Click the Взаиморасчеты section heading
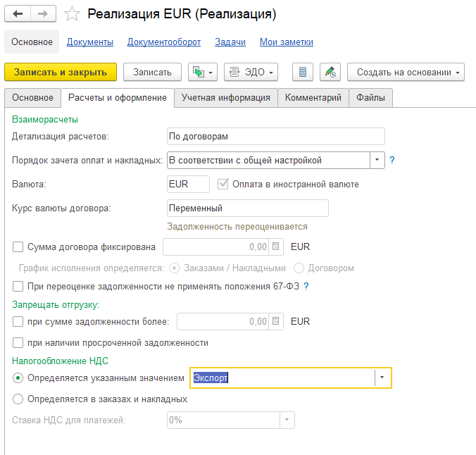 [45, 119]
